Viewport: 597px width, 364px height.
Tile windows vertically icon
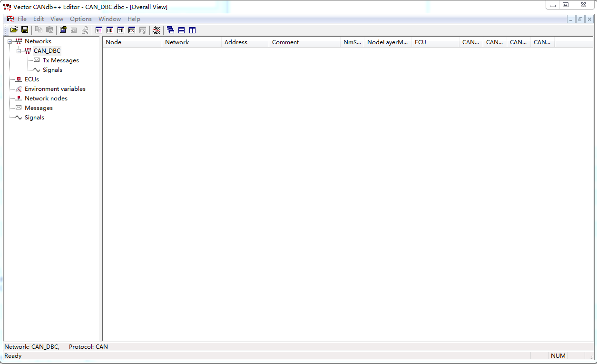192,30
